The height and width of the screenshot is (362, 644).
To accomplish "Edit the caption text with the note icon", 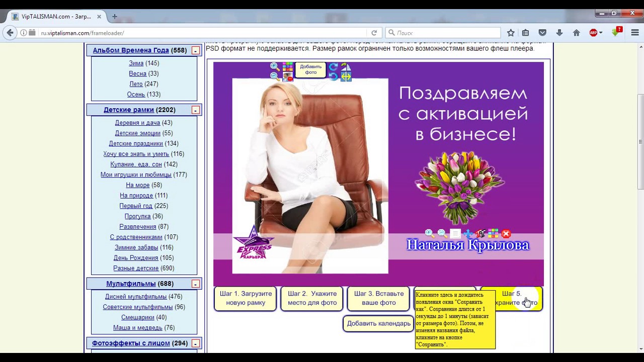I will coord(455,233).
